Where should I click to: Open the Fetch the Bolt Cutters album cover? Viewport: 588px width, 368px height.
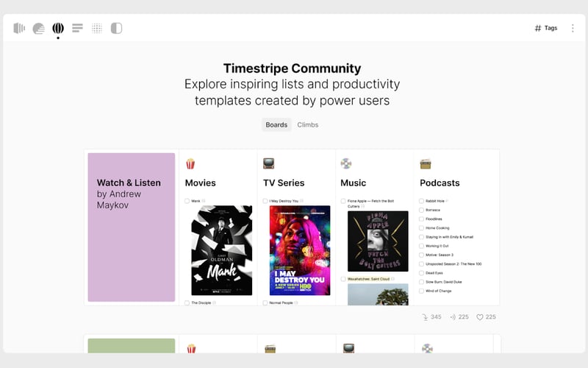(x=378, y=241)
